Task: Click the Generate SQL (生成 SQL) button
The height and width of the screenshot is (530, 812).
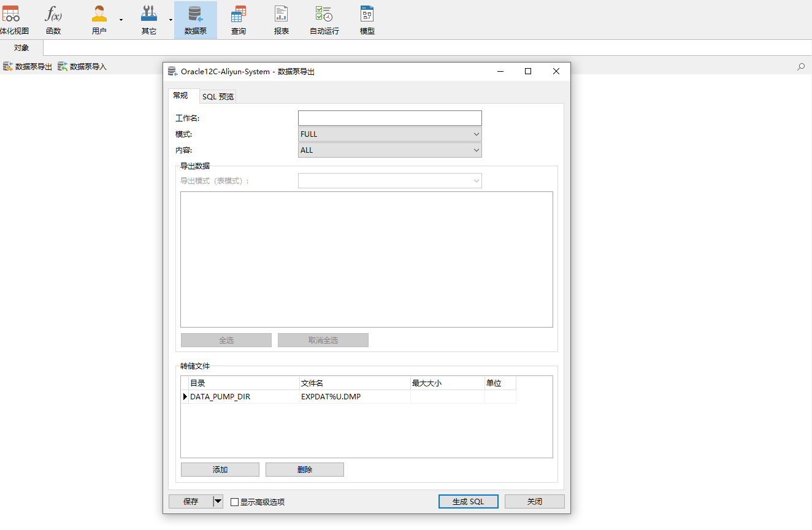Action: (469, 501)
